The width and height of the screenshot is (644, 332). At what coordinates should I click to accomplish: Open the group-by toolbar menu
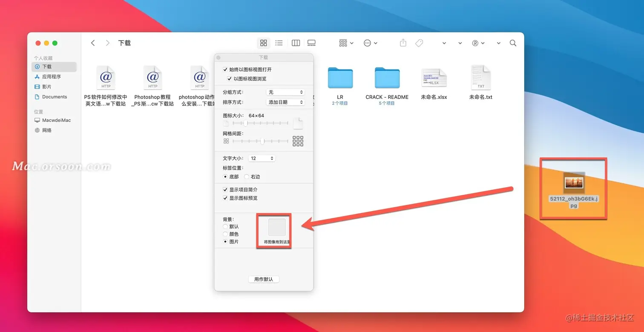point(346,43)
